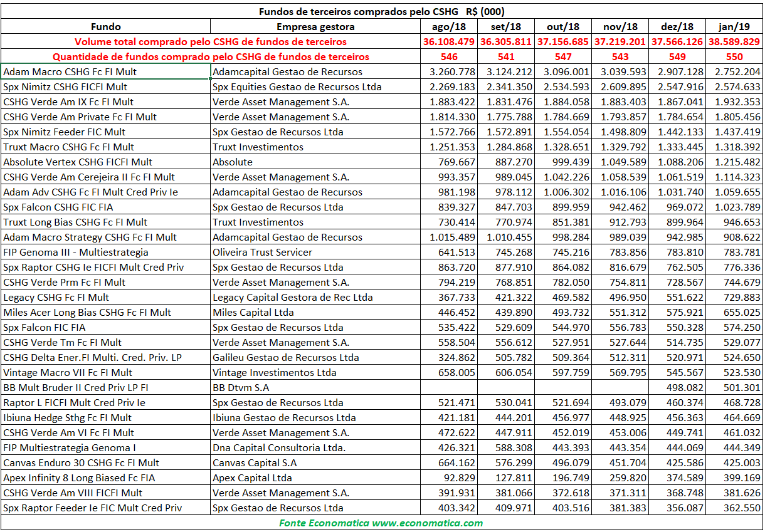This screenshot has width=765, height=532.
Task: Click value 362.550 in Spx Raptor Feeder row
Action: coord(734,508)
